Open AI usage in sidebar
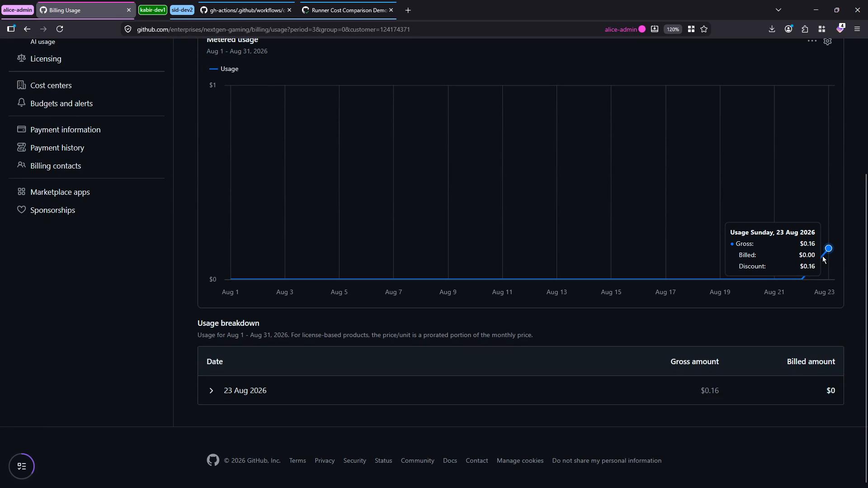The width and height of the screenshot is (868, 488). point(42,42)
